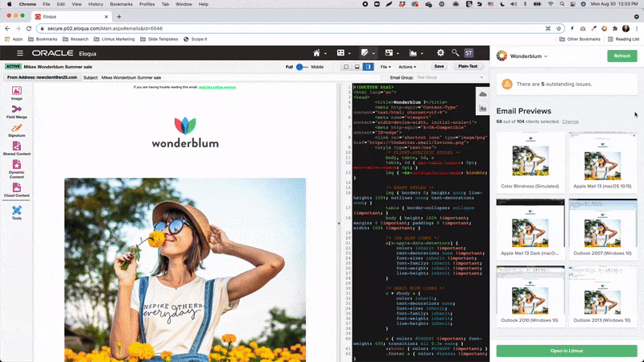This screenshot has height=362, width=644.
Task: Open the Bookmarks menu in menu bar
Action: (x=122, y=4)
